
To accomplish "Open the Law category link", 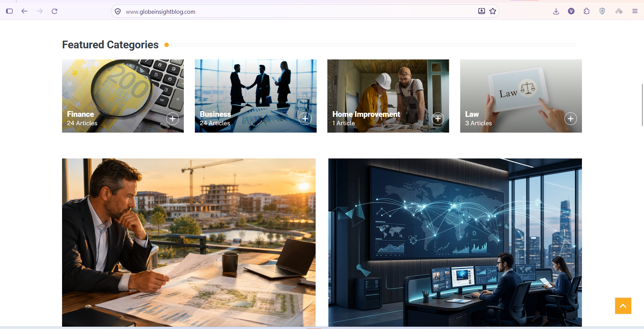I will click(472, 114).
